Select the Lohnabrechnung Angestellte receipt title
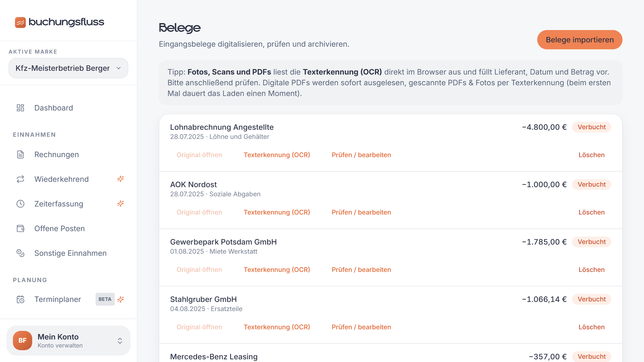This screenshot has width=644, height=362. (222, 127)
